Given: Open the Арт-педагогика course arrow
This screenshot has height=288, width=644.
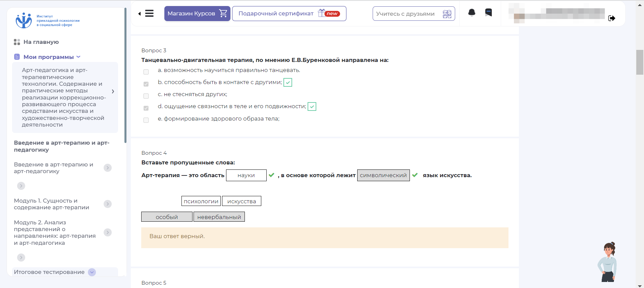Looking at the screenshot, I should coord(113,91).
